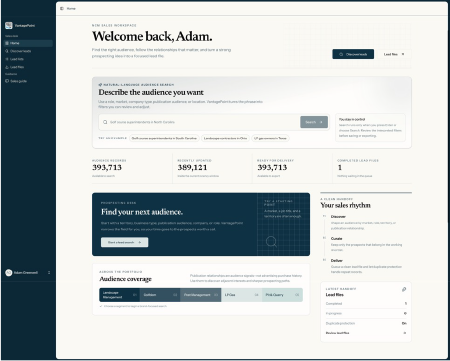Click the Sales guide icon in the sidebar
The height and width of the screenshot is (361, 450).
click(x=7, y=81)
